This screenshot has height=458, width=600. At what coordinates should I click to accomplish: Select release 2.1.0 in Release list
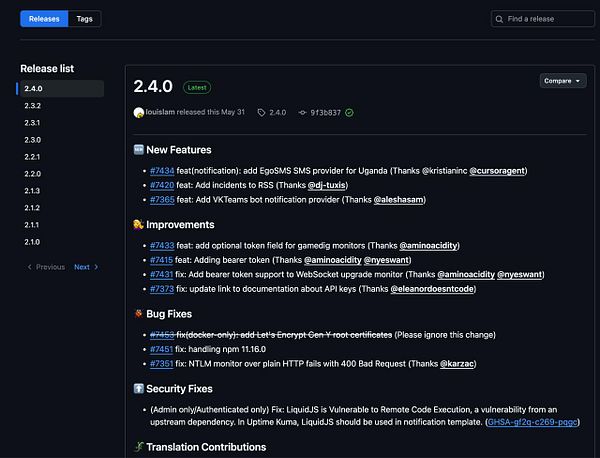(x=32, y=242)
